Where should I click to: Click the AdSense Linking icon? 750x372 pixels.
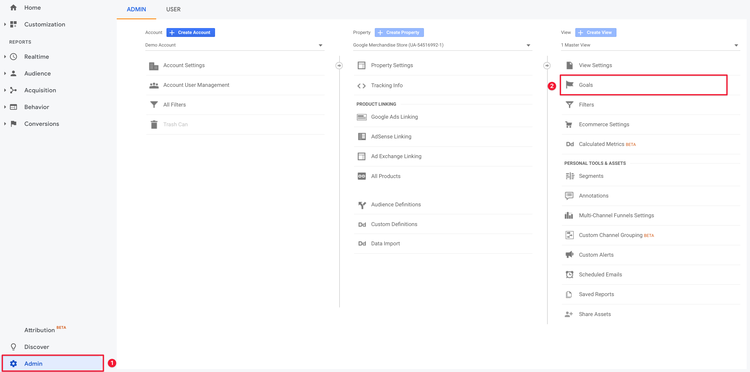click(362, 137)
